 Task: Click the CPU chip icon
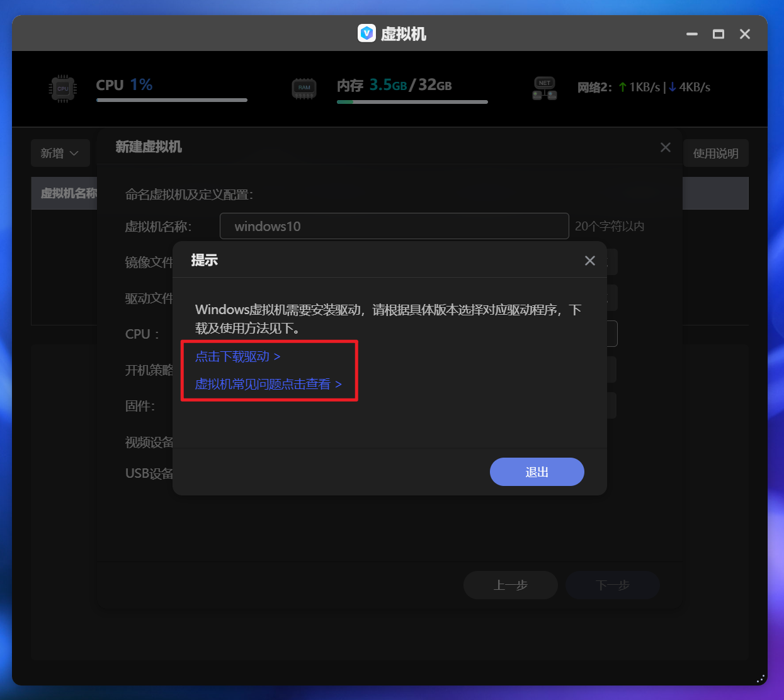tap(63, 89)
